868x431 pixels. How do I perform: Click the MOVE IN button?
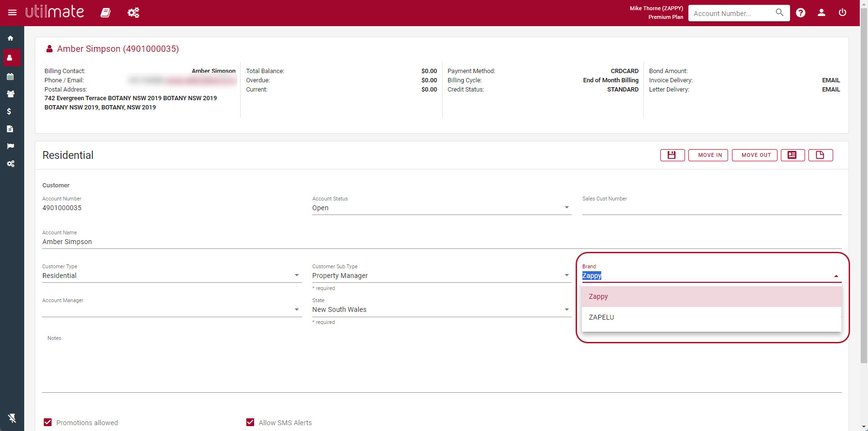[708, 155]
